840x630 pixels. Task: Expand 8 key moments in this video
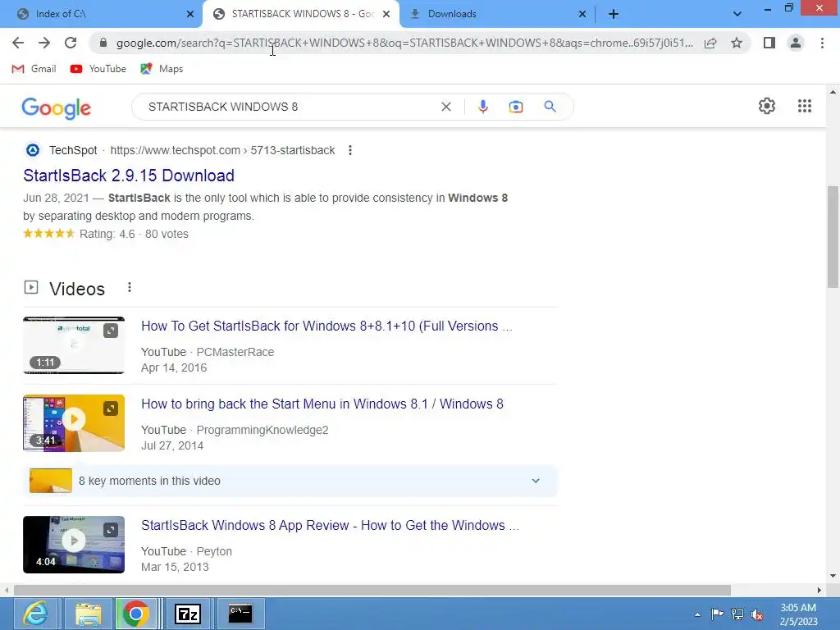pos(290,481)
